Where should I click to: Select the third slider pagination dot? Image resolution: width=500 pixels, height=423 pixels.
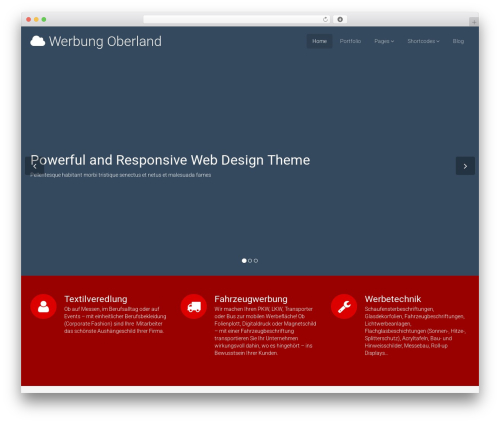pyautogui.click(x=256, y=261)
